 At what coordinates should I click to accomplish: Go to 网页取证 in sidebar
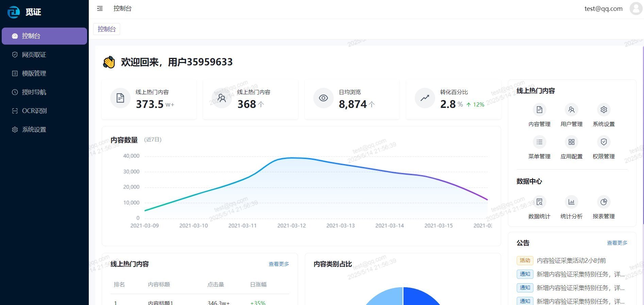pyautogui.click(x=34, y=55)
